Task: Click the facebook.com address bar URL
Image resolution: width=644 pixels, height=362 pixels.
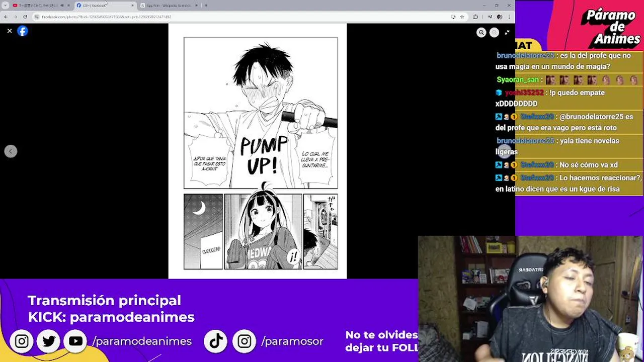Action: 107,17
